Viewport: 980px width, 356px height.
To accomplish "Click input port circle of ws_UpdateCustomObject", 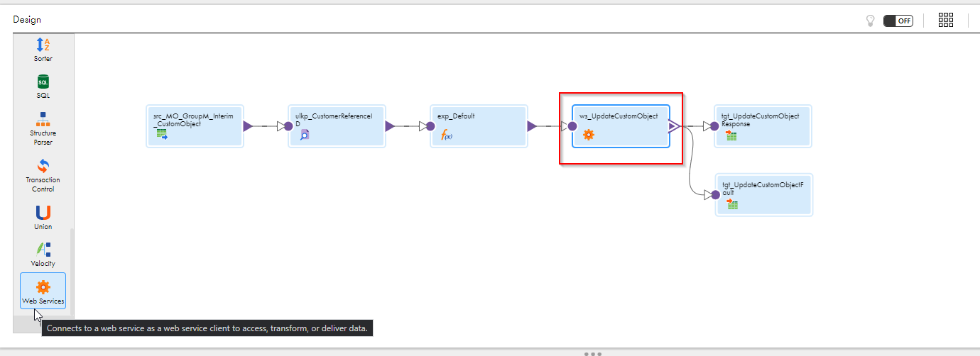I will pos(572,126).
